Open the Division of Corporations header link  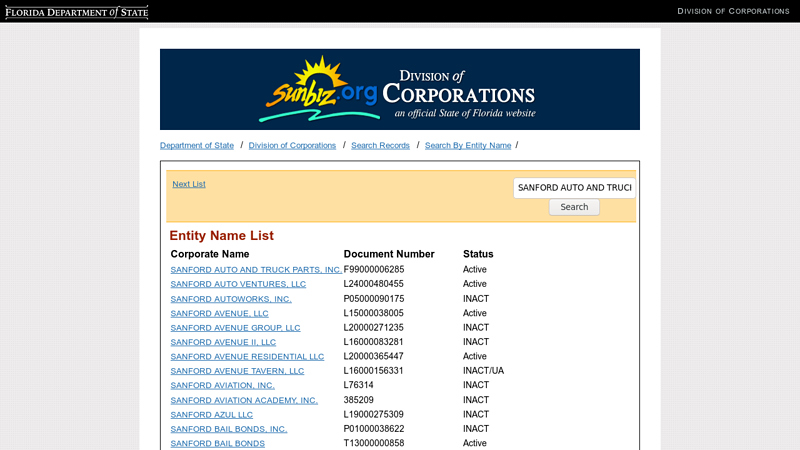pyautogui.click(x=733, y=11)
